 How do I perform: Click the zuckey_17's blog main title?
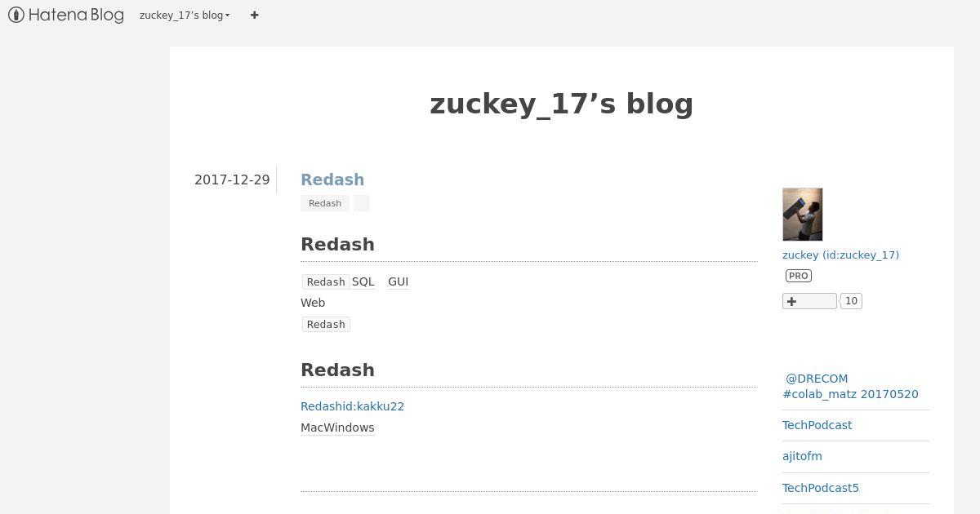coord(562,104)
